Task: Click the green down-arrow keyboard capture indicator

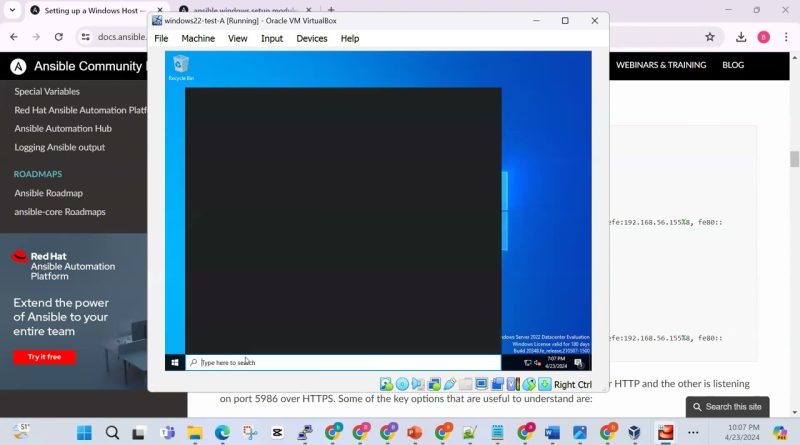Action: (545, 384)
